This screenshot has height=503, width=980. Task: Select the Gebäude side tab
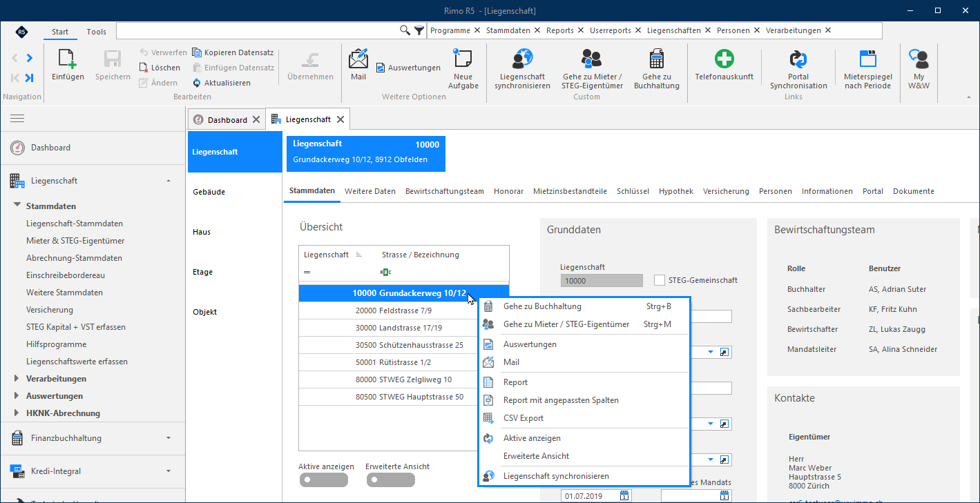[235, 192]
